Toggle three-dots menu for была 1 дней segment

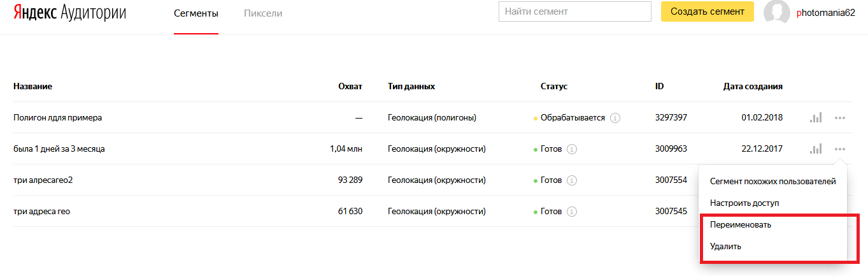click(840, 149)
